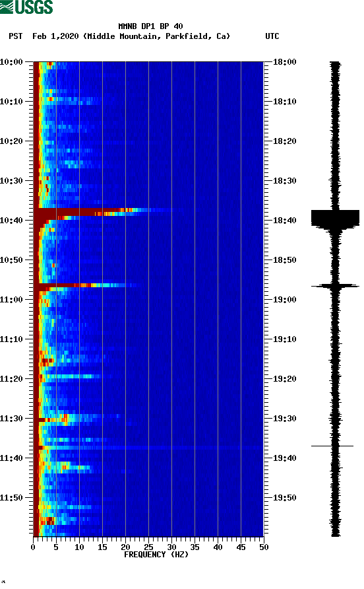The image size is (364, 589).
Task: Click the '25' frequency axis tick label
Action: click(x=148, y=547)
